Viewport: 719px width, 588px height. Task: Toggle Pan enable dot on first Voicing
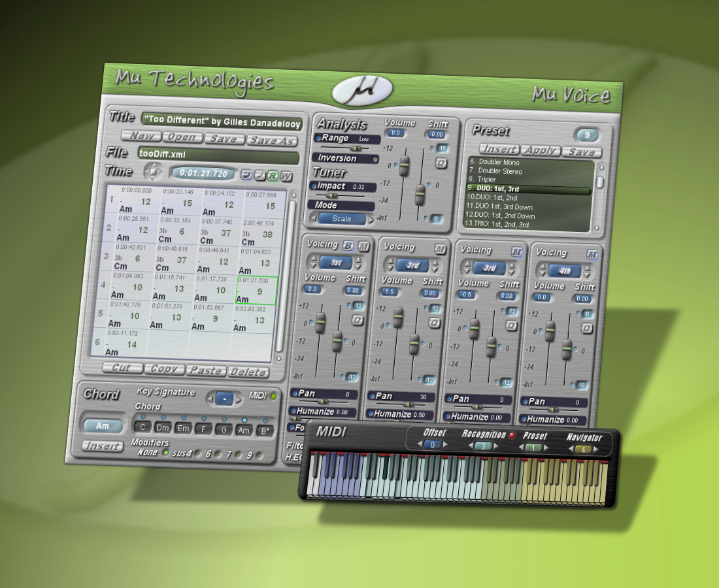pos(294,393)
